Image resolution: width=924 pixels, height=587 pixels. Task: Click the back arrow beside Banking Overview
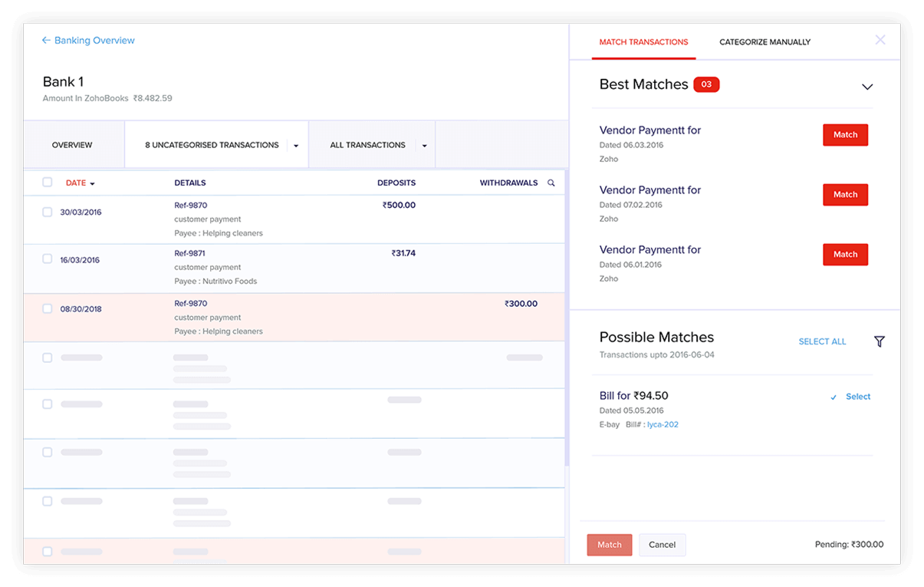(x=46, y=41)
